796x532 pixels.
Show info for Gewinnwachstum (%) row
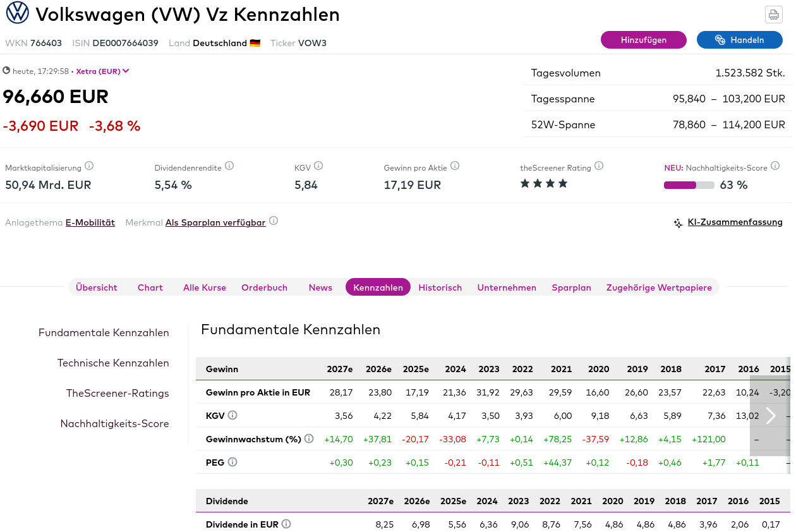(x=309, y=438)
